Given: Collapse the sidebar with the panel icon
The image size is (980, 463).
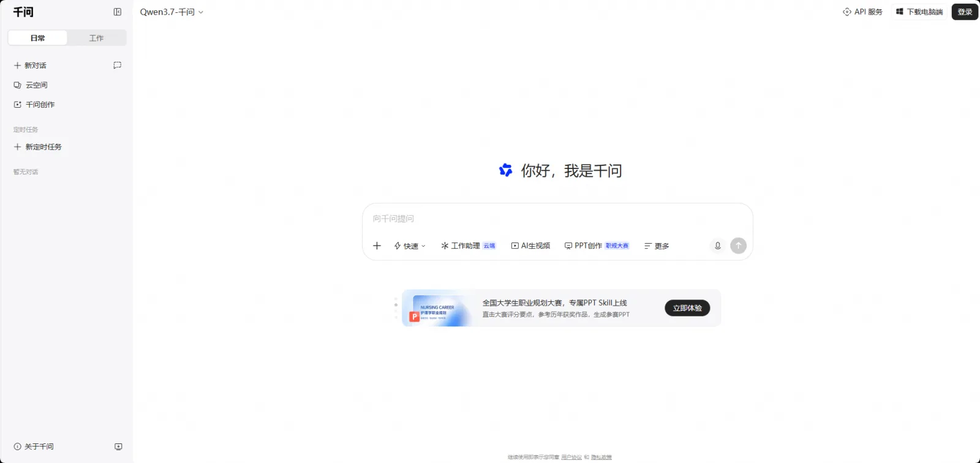Looking at the screenshot, I should click(118, 12).
